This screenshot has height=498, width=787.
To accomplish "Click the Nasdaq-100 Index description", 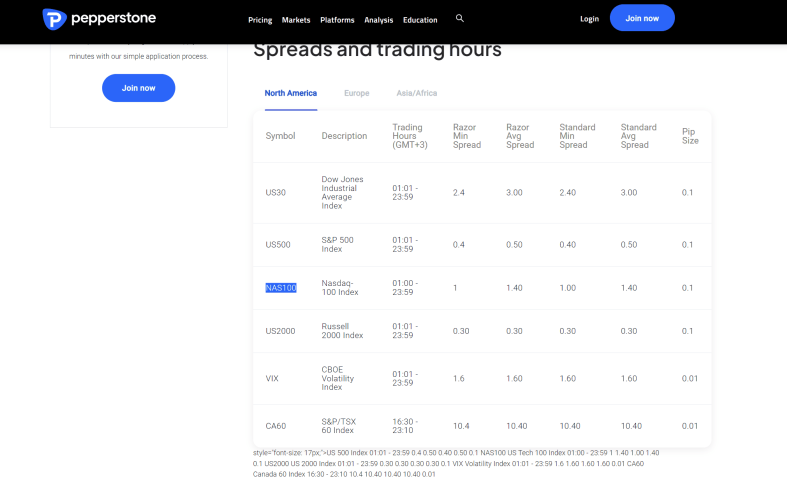I will [x=340, y=288].
